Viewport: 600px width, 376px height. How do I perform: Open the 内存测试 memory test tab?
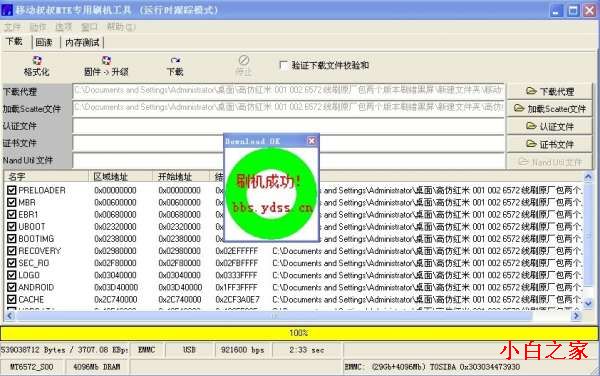coord(82,42)
